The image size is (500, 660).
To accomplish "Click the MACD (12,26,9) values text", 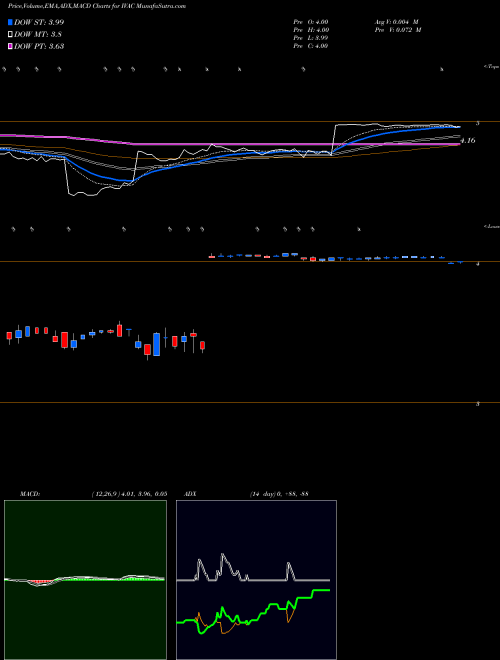I will click(129, 494).
